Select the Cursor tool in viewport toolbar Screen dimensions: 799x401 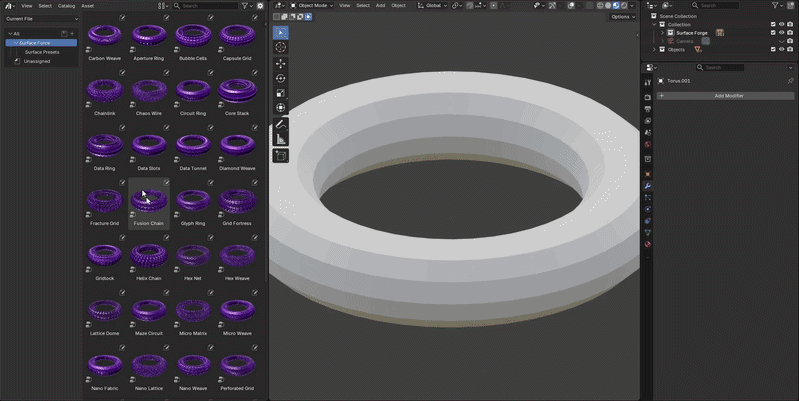coord(280,47)
